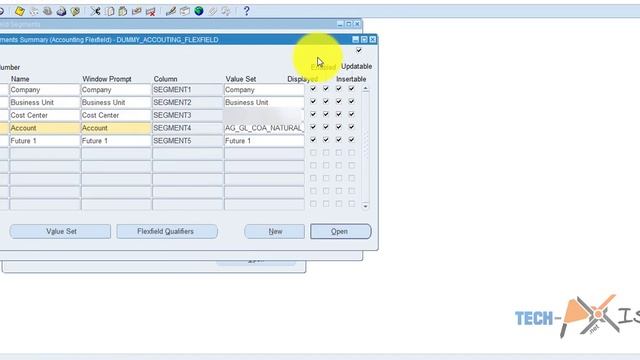Click the Copy icon in the toolbar
This screenshot has height=360, width=640.
(109, 11)
